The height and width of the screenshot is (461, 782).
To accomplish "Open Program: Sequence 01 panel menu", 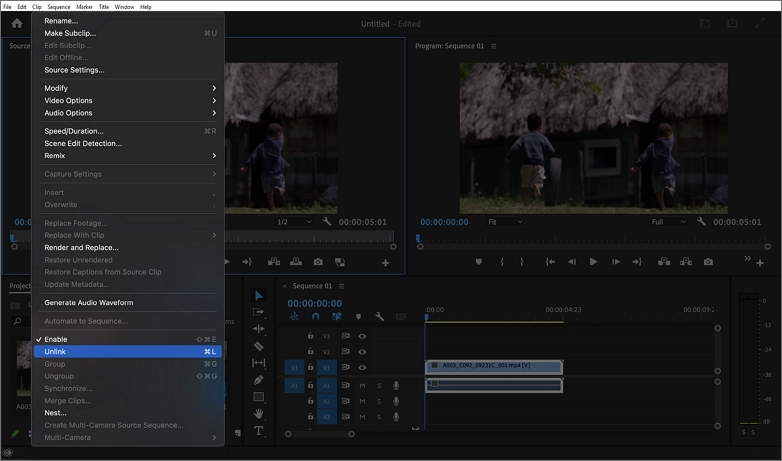I will click(494, 46).
